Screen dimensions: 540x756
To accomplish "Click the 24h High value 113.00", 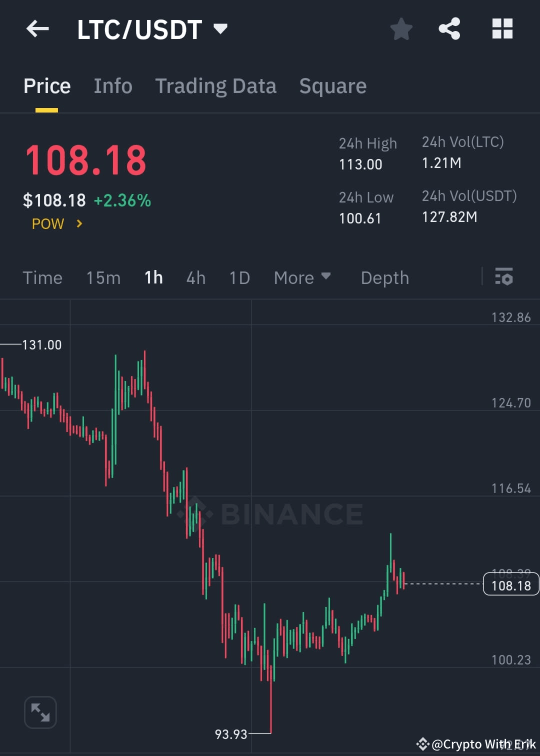I will [x=360, y=164].
